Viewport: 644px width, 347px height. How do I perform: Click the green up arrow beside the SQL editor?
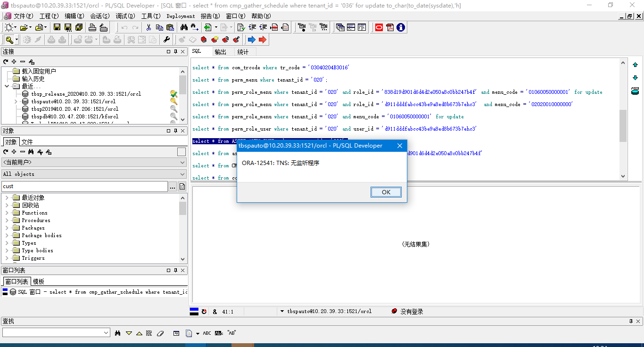click(635, 65)
